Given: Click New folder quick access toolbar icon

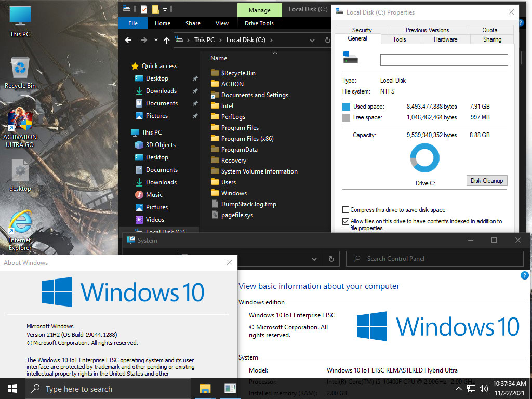Looking at the screenshot, I should (x=155, y=9).
